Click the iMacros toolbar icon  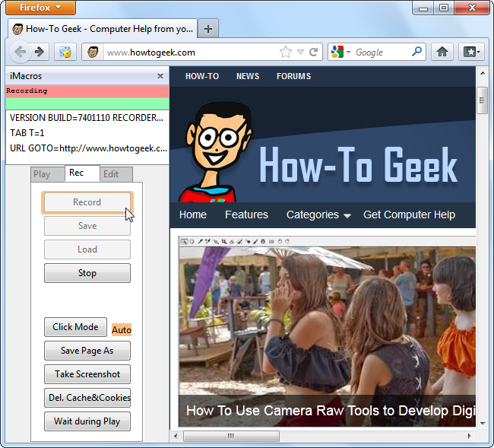coord(65,52)
